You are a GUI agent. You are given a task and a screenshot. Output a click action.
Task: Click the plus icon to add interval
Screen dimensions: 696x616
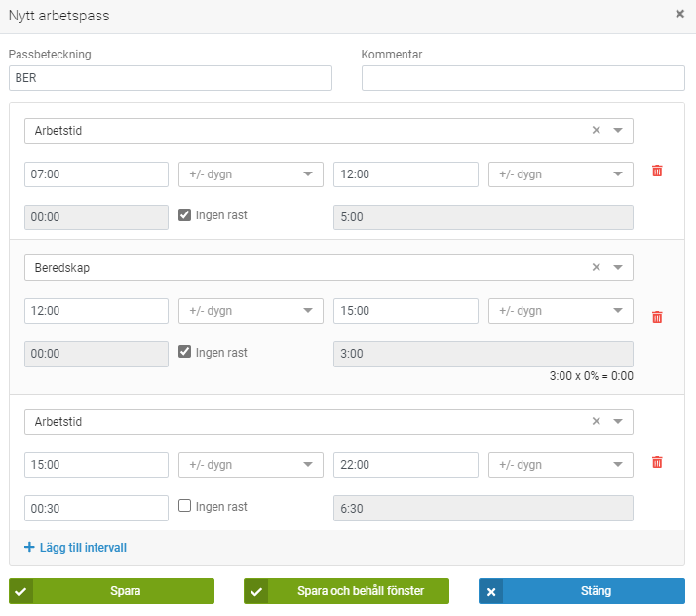pyautogui.click(x=29, y=547)
